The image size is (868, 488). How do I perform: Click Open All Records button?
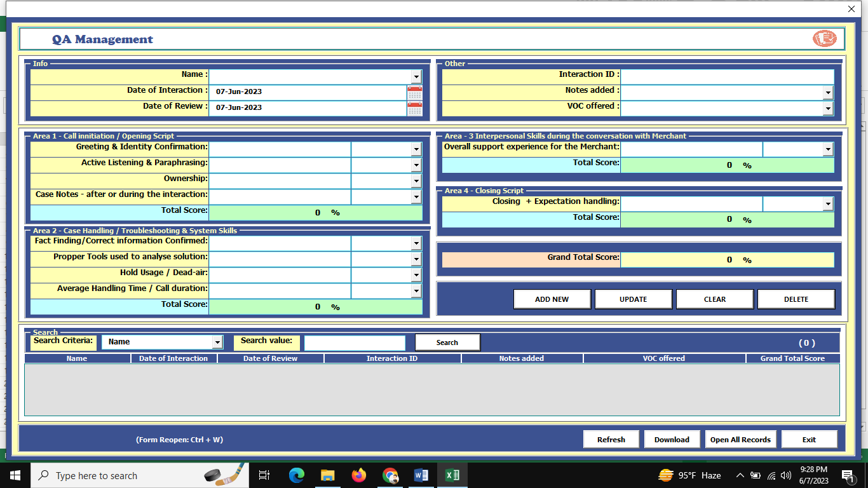coord(740,440)
